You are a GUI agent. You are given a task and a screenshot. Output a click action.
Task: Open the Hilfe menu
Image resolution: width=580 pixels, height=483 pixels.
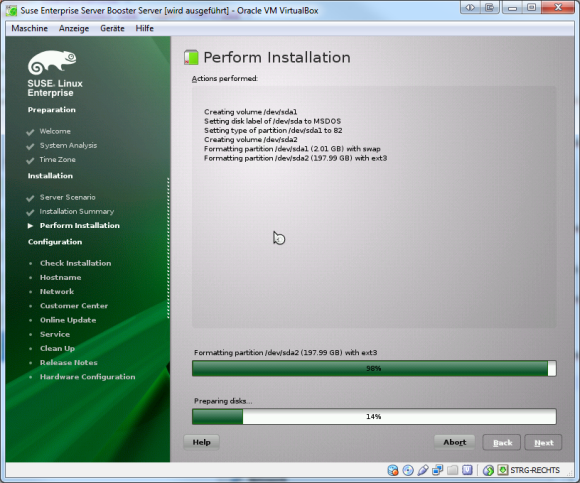(x=145, y=28)
